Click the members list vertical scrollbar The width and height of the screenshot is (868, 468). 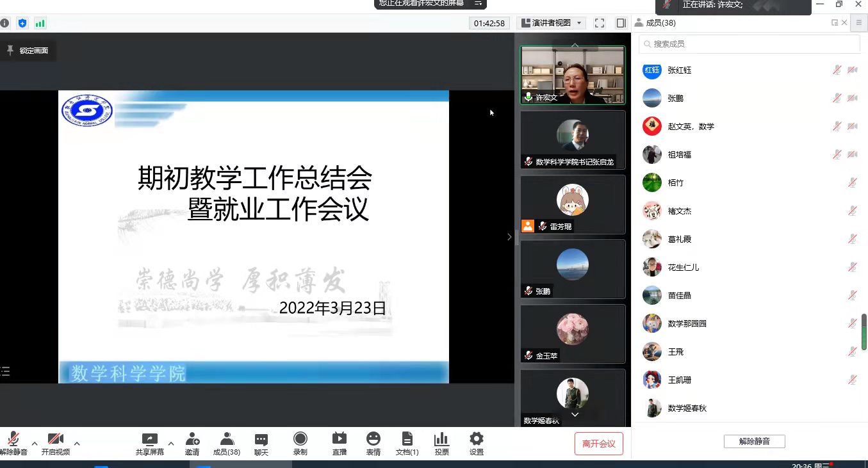coord(864,332)
